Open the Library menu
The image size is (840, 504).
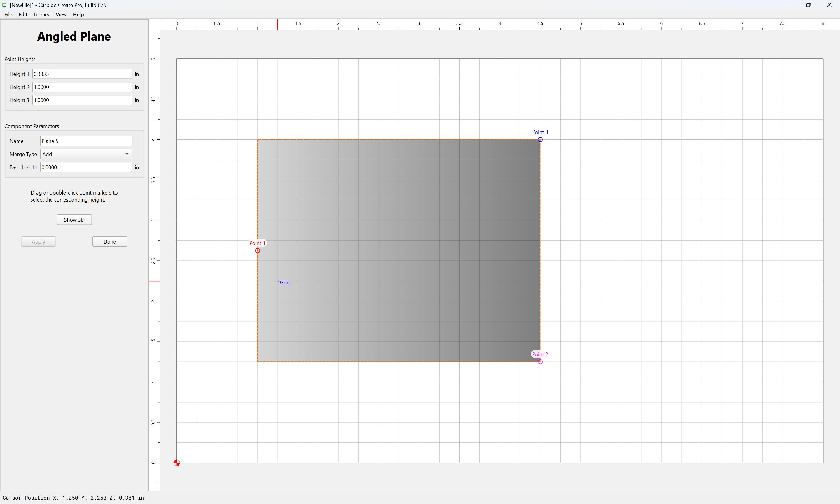pyautogui.click(x=41, y=15)
